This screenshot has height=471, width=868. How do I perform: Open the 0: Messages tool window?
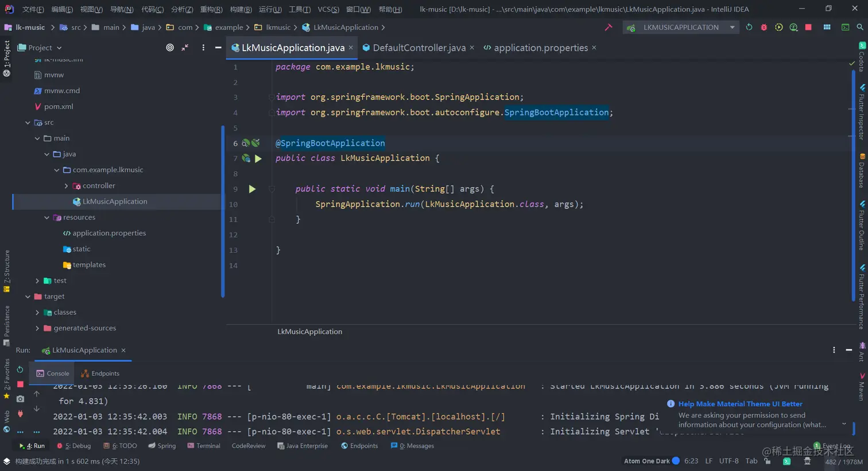[x=412, y=446]
